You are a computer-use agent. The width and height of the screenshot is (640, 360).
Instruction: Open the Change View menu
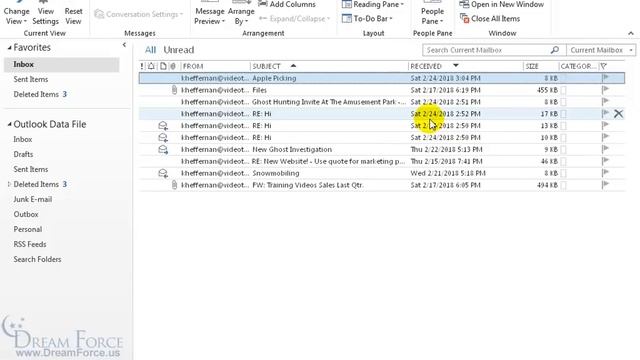[x=16, y=13]
